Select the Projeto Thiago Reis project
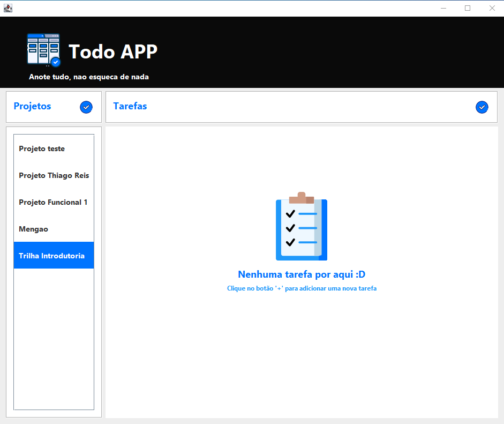Viewport: 504px width, 424px height. tap(53, 175)
